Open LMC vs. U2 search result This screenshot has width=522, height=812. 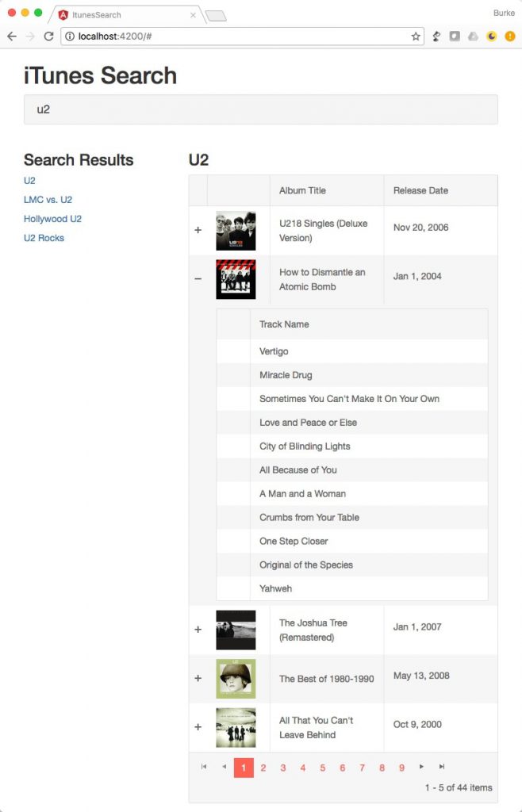click(48, 200)
